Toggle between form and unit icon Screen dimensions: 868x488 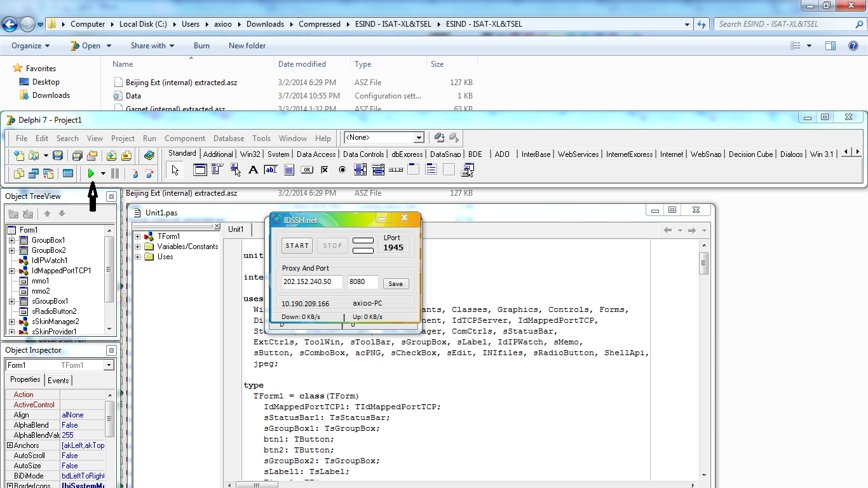point(48,173)
